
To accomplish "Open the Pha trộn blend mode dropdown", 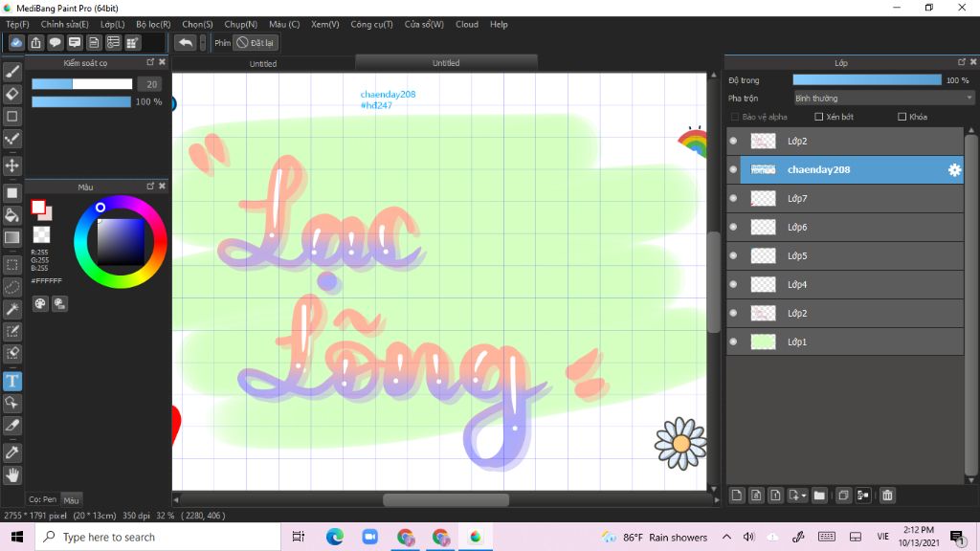I will point(883,99).
